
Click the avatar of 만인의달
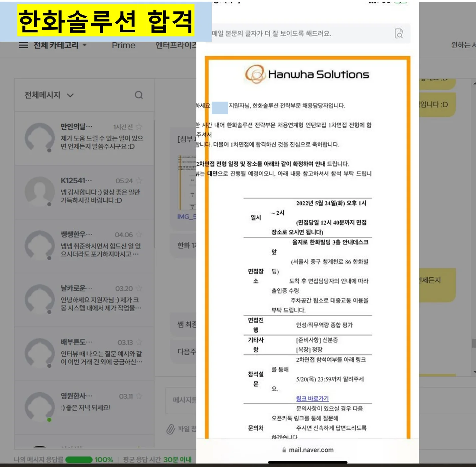[40, 138]
